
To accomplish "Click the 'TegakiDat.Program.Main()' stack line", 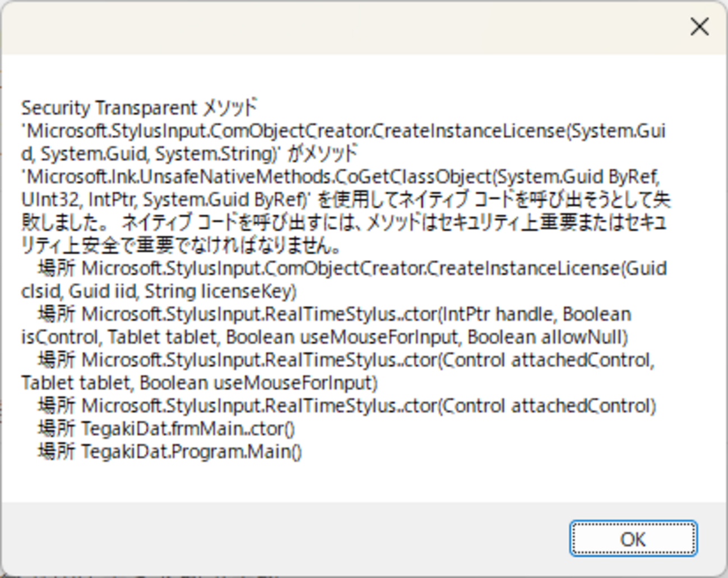I will click(x=191, y=451).
